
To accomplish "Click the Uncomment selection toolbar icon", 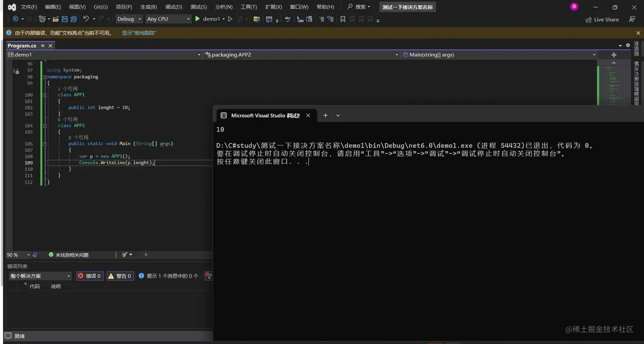I will click(x=330, y=19).
